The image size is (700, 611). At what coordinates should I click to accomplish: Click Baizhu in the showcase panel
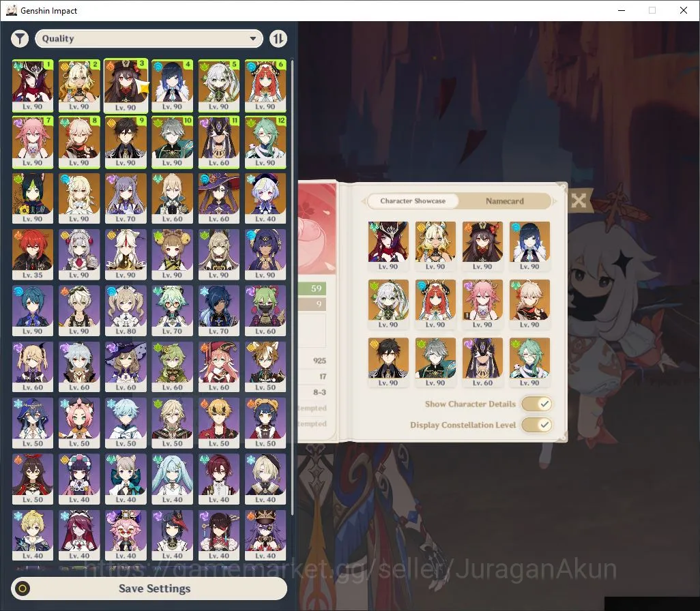coord(529,362)
